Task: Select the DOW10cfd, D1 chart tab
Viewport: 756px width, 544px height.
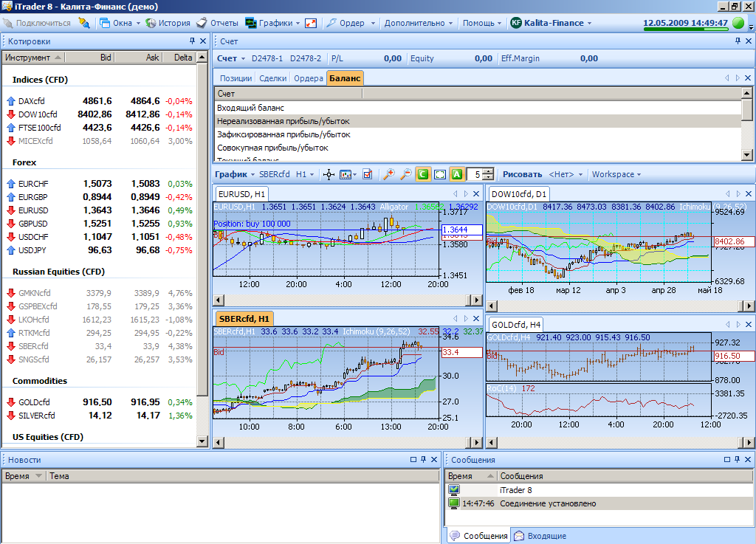Action: tap(519, 194)
